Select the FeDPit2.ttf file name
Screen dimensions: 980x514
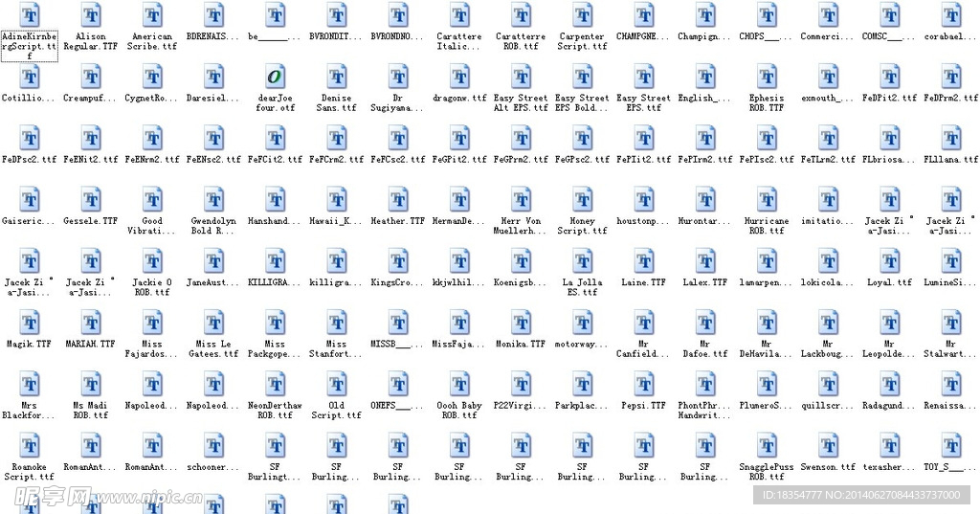tap(889, 98)
